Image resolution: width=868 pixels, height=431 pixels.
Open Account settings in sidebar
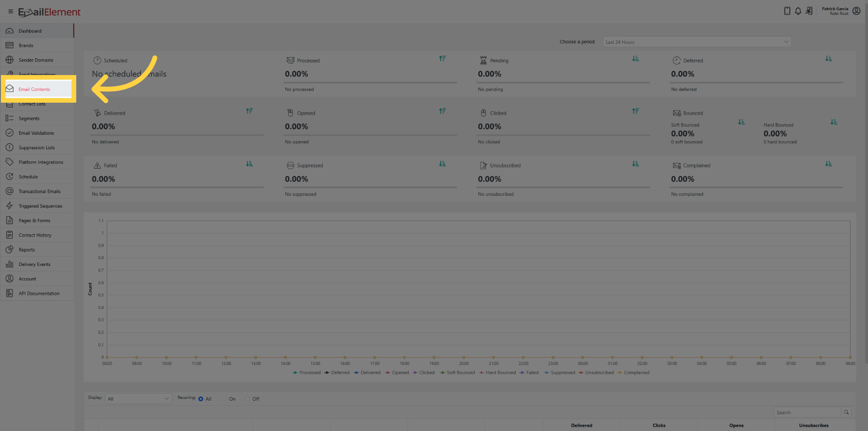click(37, 279)
